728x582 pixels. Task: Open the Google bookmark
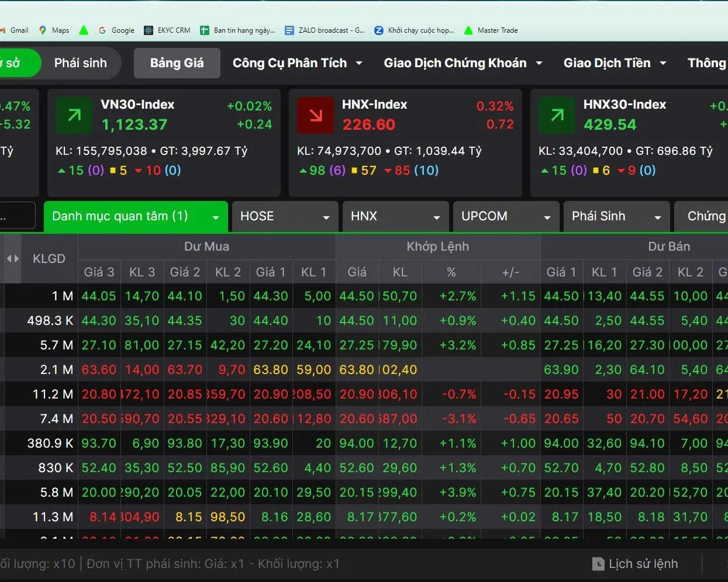pyautogui.click(x=116, y=30)
